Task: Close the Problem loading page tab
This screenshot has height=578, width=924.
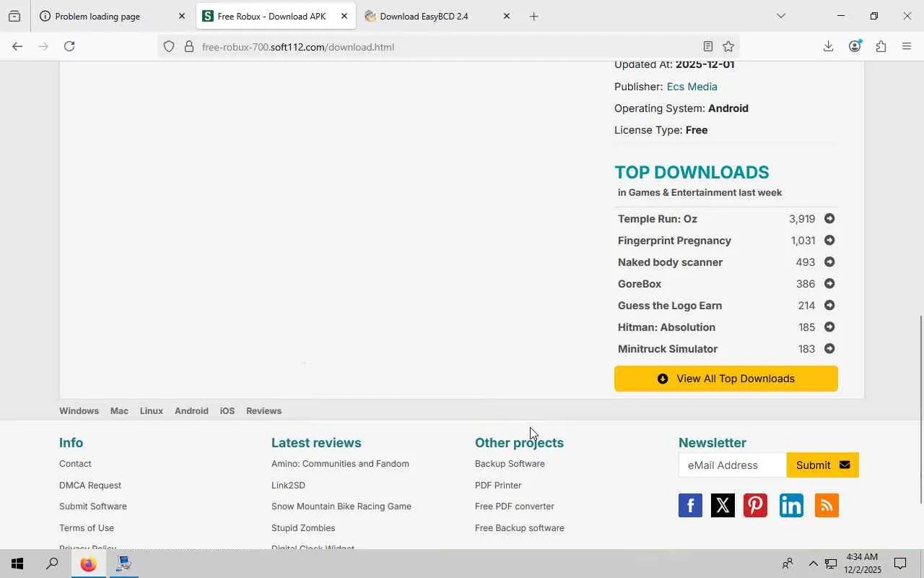Action: point(182,16)
